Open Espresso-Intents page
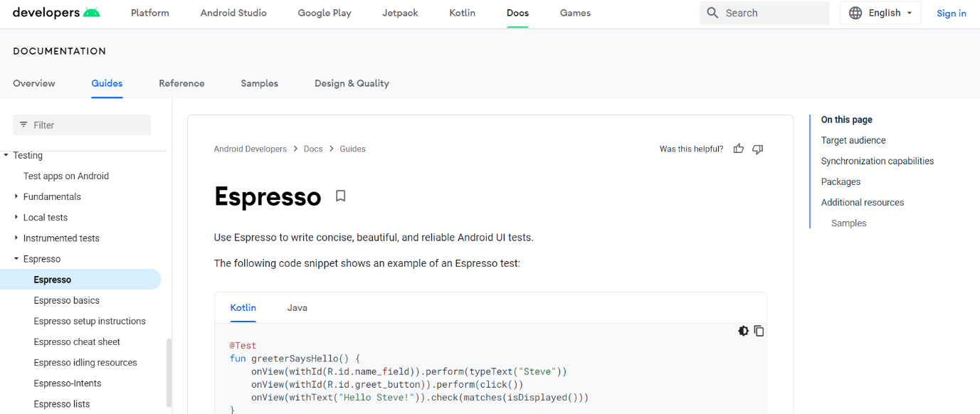This screenshot has width=980, height=414. click(68, 383)
